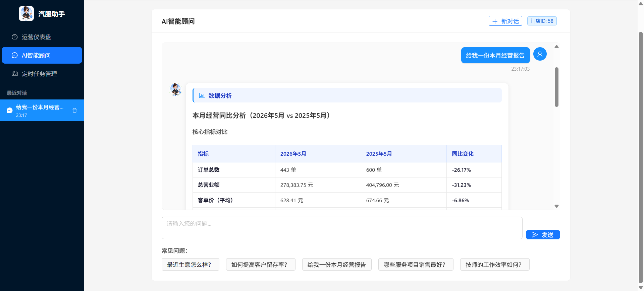
Task: Choose suggested question 如何提高客户留存率?
Action: point(261,265)
